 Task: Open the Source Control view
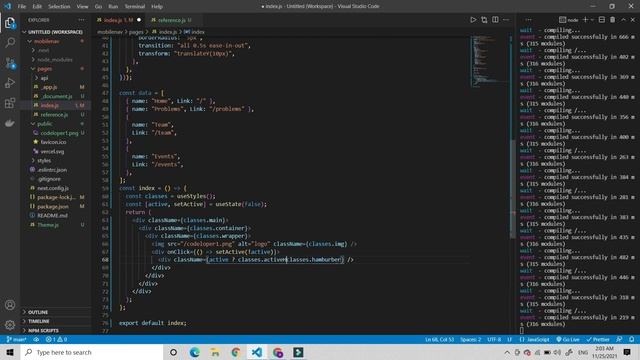click(10, 63)
